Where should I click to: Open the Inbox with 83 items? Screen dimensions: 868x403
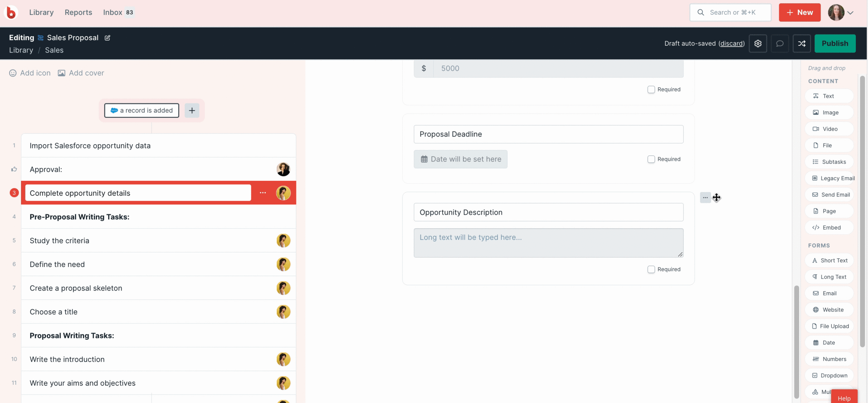119,13
